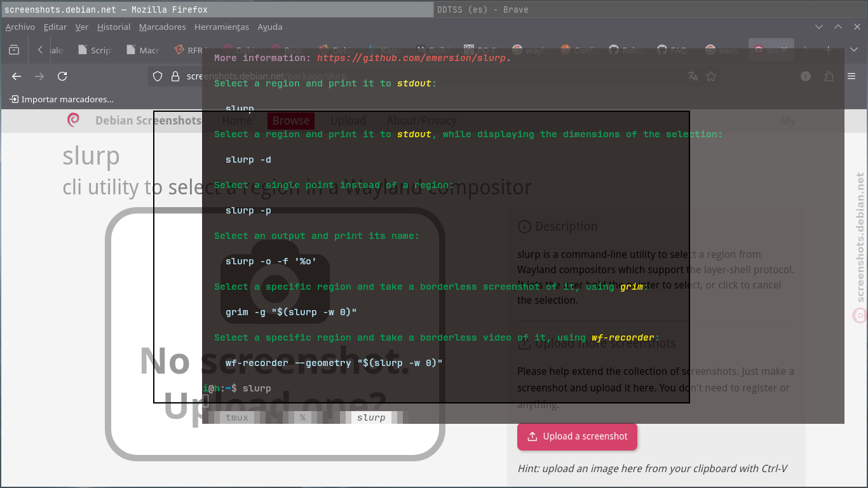Click the Description section heading
Image resolution: width=868 pixels, height=488 pixels.
[x=566, y=226]
